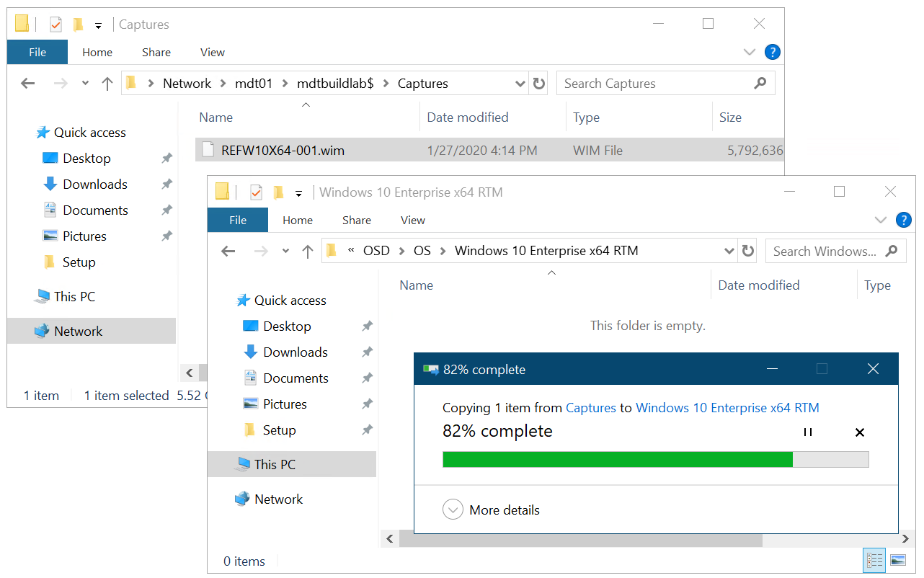924x578 pixels.
Task: Select REFW10X64-001.wim file
Action: (x=283, y=151)
